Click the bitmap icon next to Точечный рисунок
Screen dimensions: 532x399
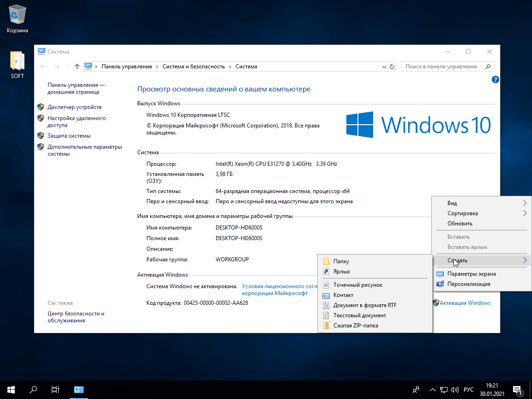click(x=326, y=285)
